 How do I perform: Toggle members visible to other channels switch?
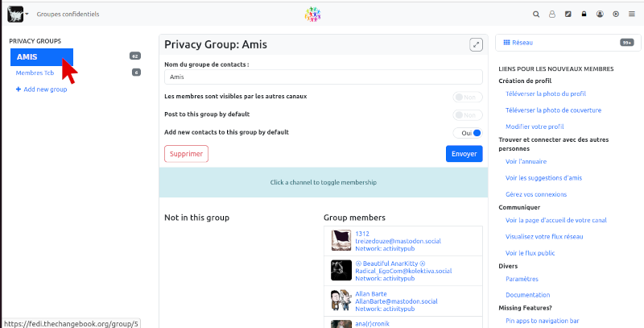(x=468, y=97)
